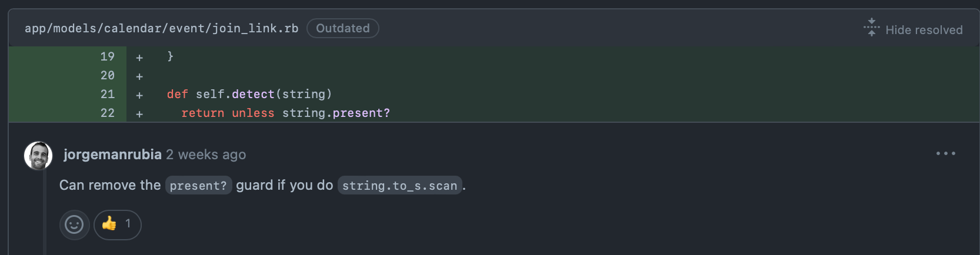
Task: Select diff line number 19
Action: pyautogui.click(x=107, y=56)
